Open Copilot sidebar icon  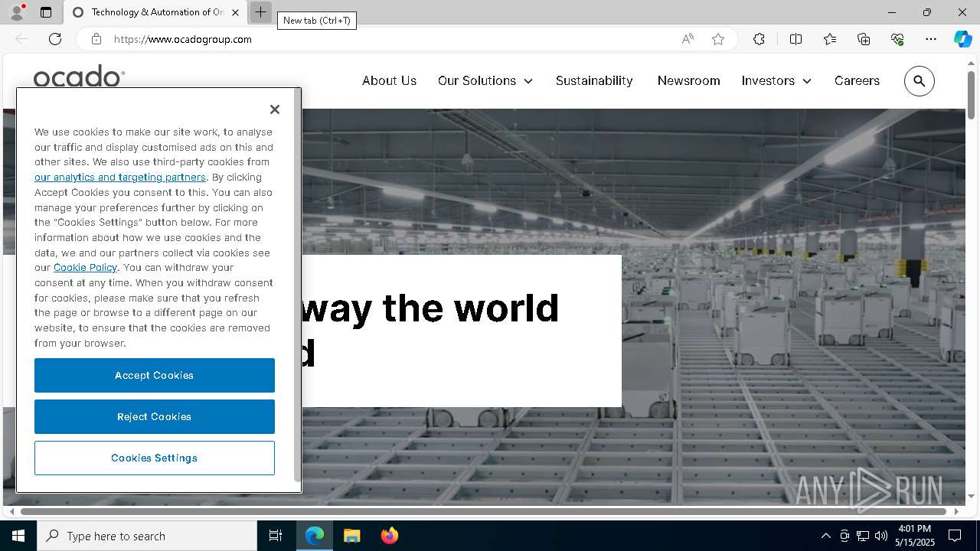(x=962, y=39)
